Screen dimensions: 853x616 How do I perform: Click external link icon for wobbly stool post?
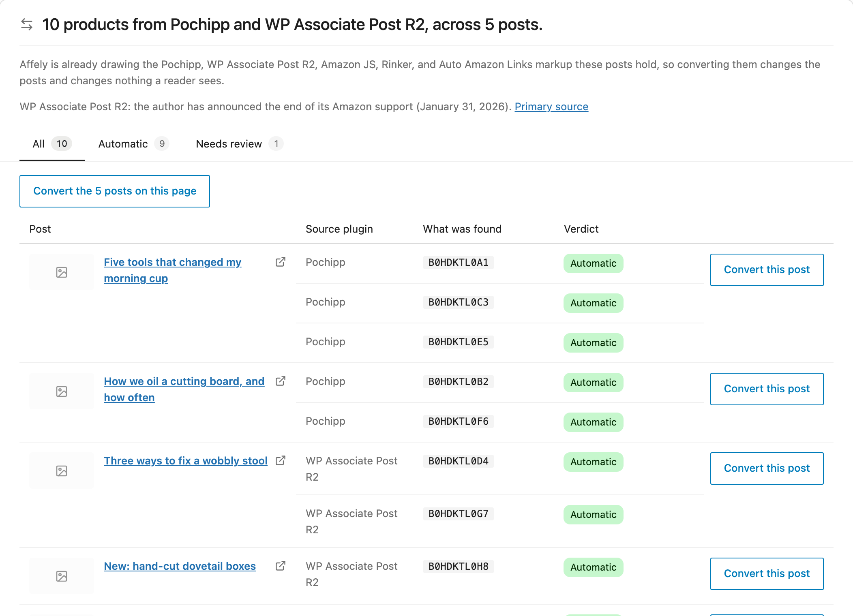point(281,460)
